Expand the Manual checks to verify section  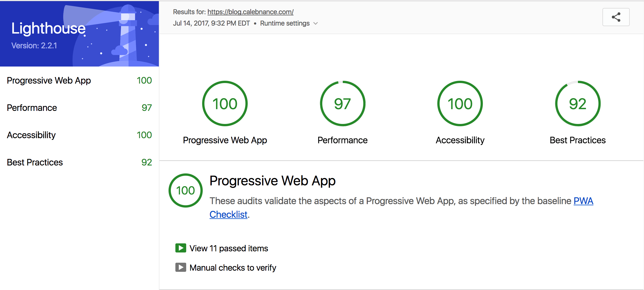pyautogui.click(x=233, y=267)
